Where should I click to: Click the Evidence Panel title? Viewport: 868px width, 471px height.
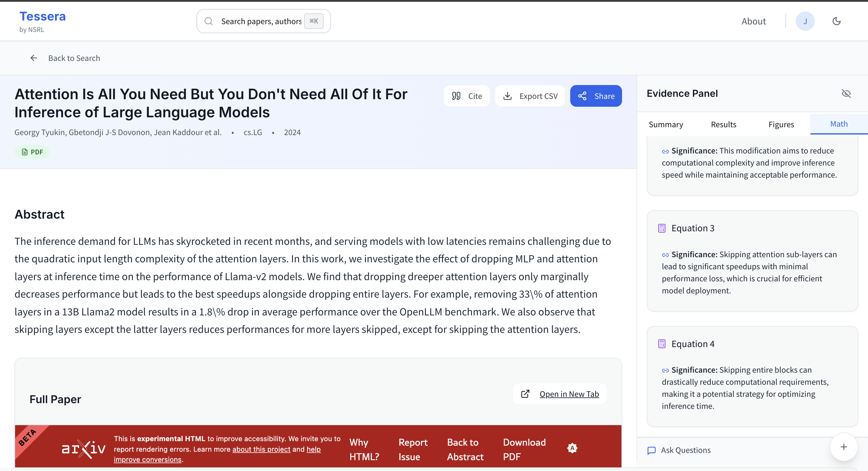tap(682, 93)
